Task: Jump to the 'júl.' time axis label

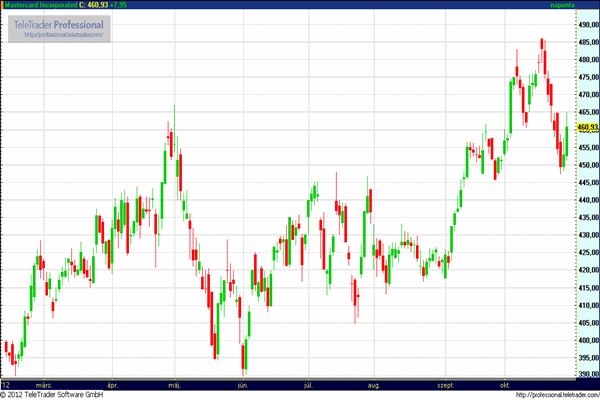Action: point(308,384)
